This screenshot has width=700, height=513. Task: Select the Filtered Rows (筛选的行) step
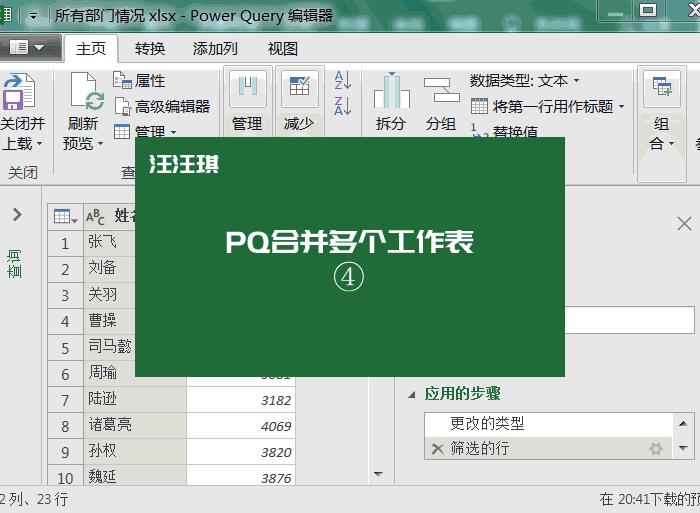(x=548, y=448)
